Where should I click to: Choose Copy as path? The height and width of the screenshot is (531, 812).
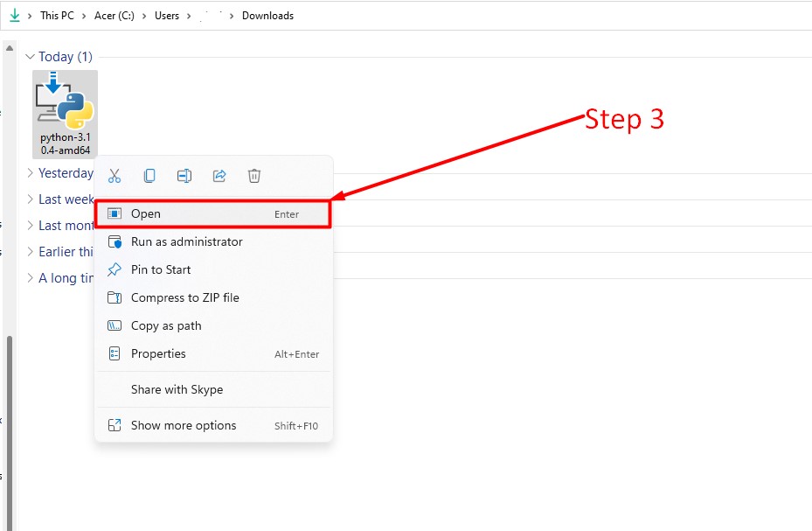coord(213,325)
